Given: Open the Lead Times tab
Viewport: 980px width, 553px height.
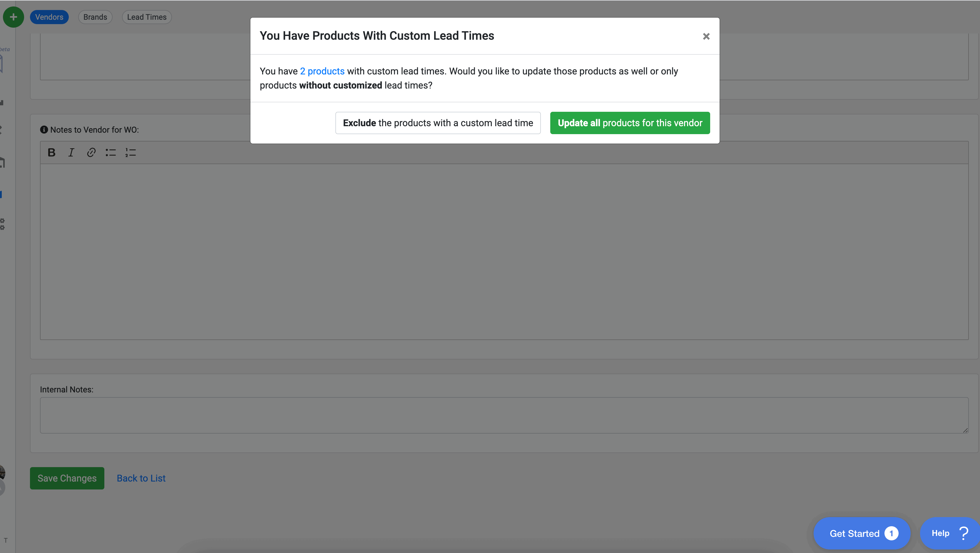Looking at the screenshot, I should pyautogui.click(x=147, y=16).
